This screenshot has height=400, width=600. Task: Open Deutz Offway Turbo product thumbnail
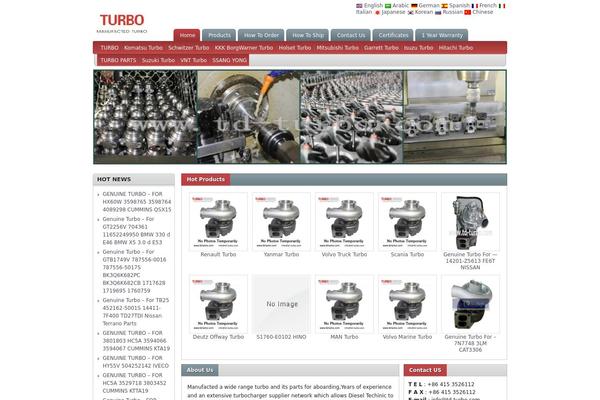pos(218,304)
